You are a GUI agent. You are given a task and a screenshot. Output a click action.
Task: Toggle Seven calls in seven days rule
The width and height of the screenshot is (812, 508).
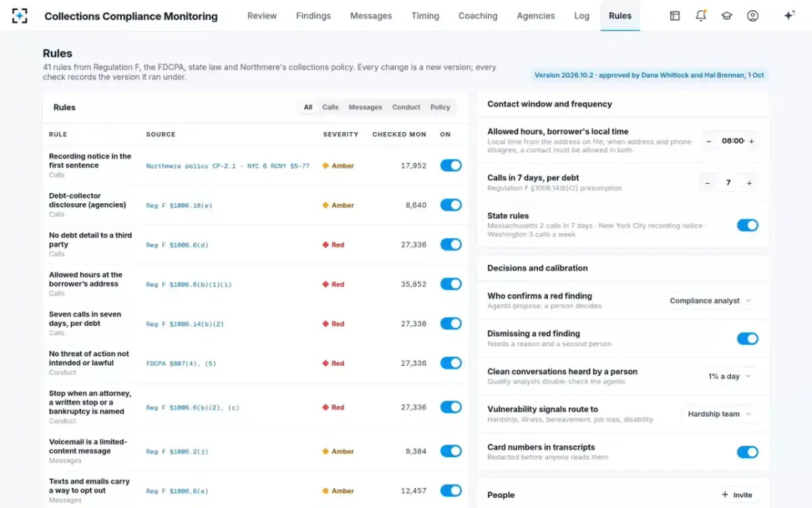(x=451, y=323)
